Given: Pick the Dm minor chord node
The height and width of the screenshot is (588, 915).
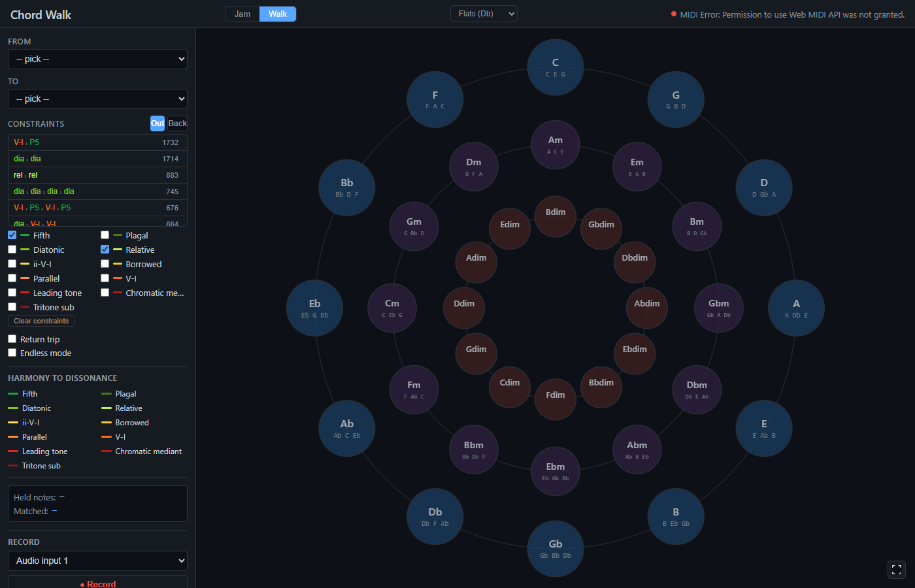Looking at the screenshot, I should [x=474, y=167].
